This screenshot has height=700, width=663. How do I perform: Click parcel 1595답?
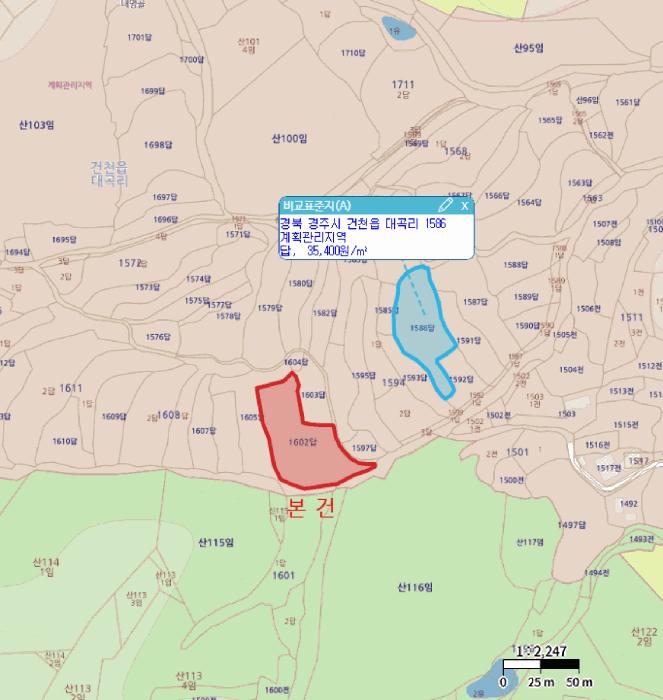(363, 375)
